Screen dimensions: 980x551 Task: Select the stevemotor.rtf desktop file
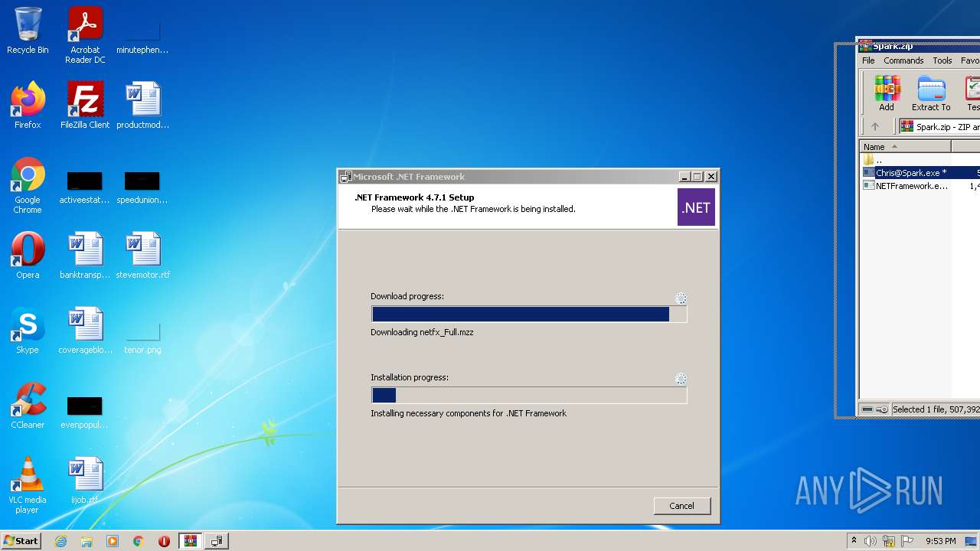[142, 256]
